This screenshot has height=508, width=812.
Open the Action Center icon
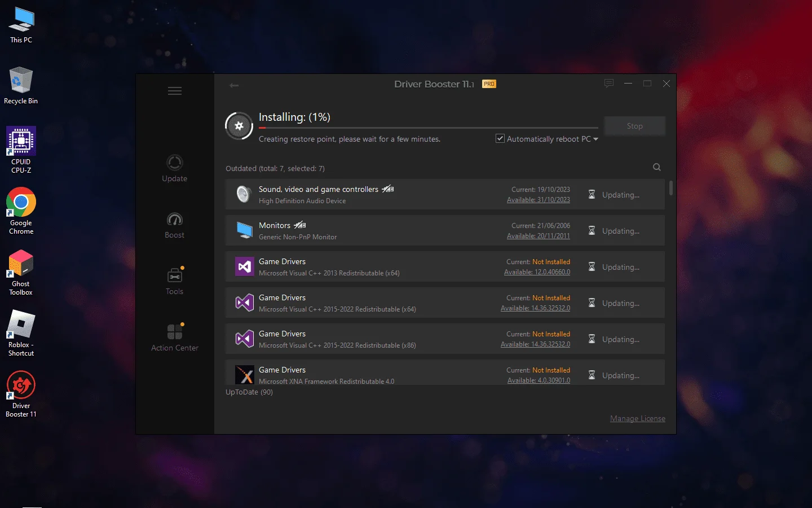click(x=175, y=331)
